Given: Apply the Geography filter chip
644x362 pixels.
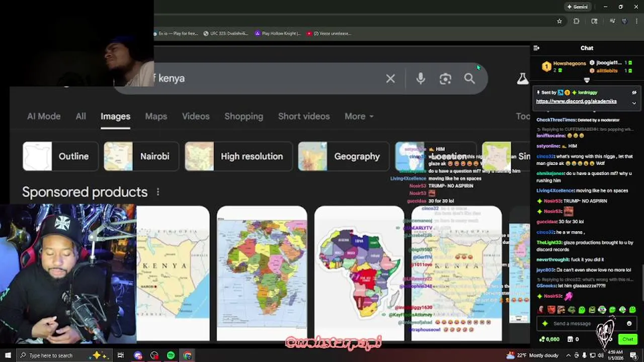Looking at the screenshot, I should tap(344, 156).
